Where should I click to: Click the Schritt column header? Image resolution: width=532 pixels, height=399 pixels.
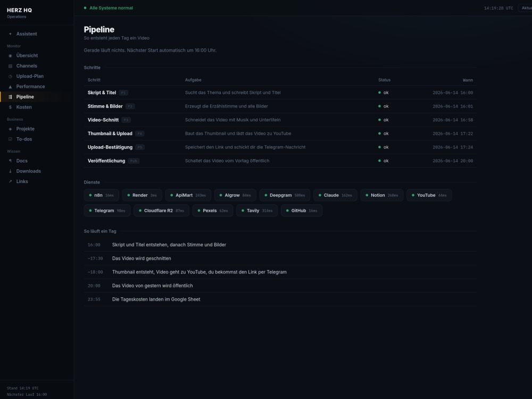click(x=94, y=80)
